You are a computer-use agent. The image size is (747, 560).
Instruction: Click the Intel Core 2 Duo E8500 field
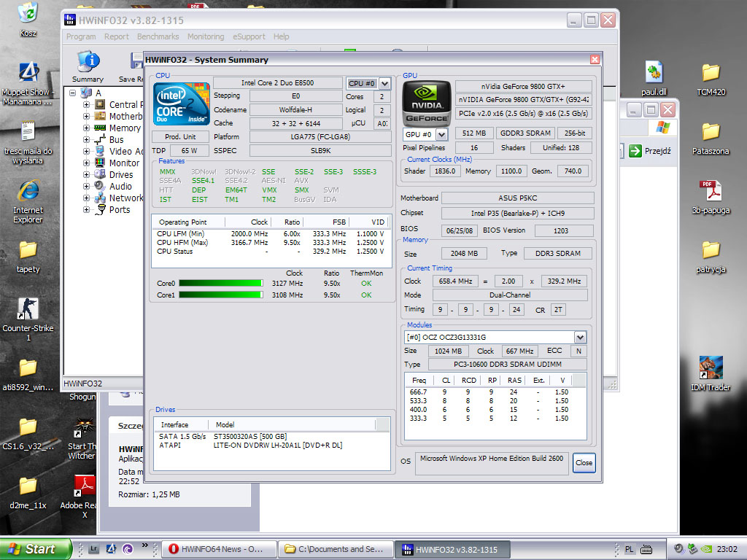[x=278, y=83]
